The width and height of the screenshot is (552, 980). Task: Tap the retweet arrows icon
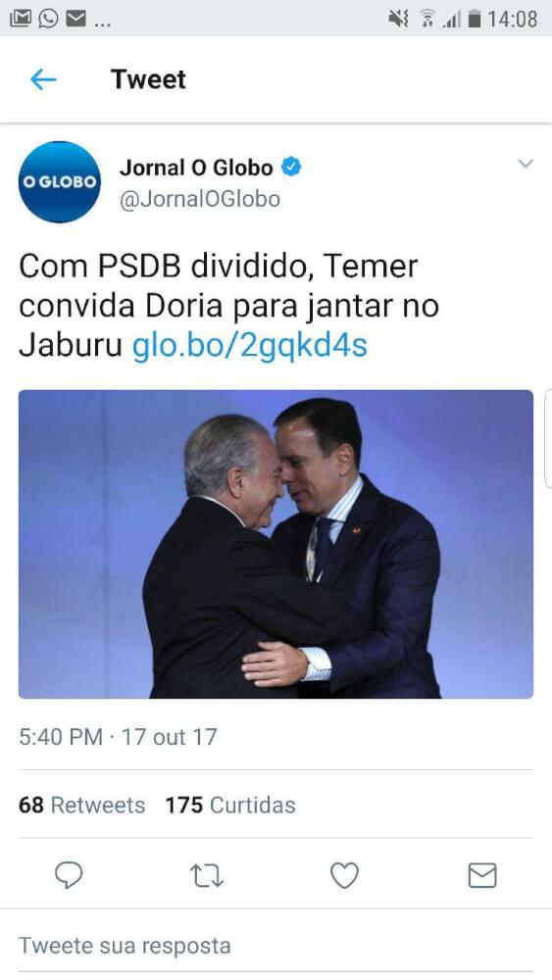pyautogui.click(x=206, y=875)
